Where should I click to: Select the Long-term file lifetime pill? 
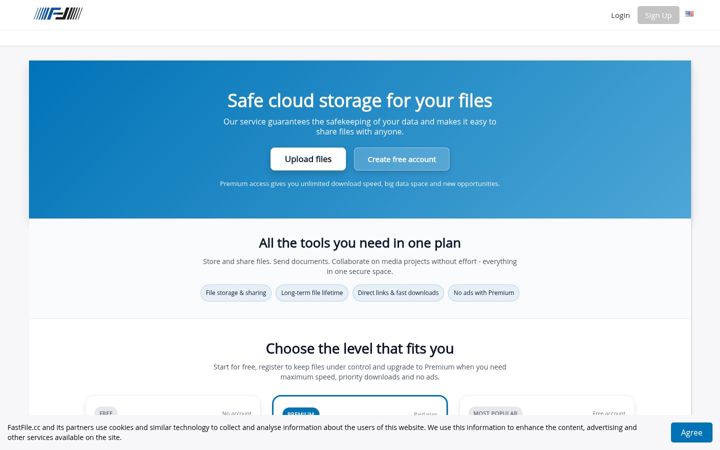click(x=312, y=292)
